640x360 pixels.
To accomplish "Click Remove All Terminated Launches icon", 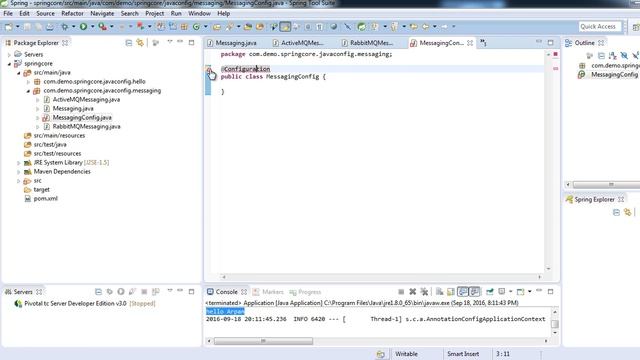I will (424, 291).
